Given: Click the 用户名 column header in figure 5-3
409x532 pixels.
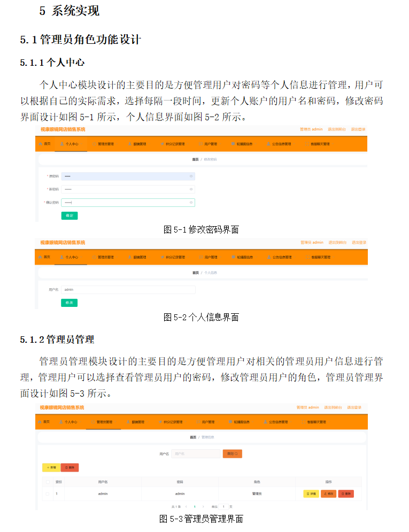Looking at the screenshot, I should (x=103, y=482).
